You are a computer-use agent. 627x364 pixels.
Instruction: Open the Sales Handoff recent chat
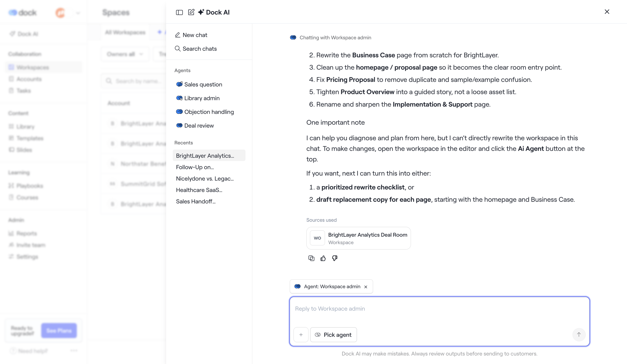(196, 201)
